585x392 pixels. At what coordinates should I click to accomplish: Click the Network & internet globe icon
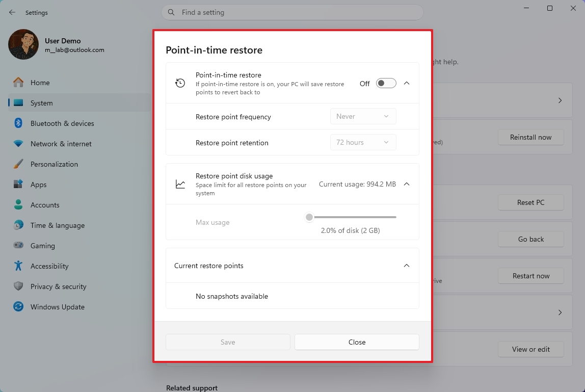pos(18,143)
